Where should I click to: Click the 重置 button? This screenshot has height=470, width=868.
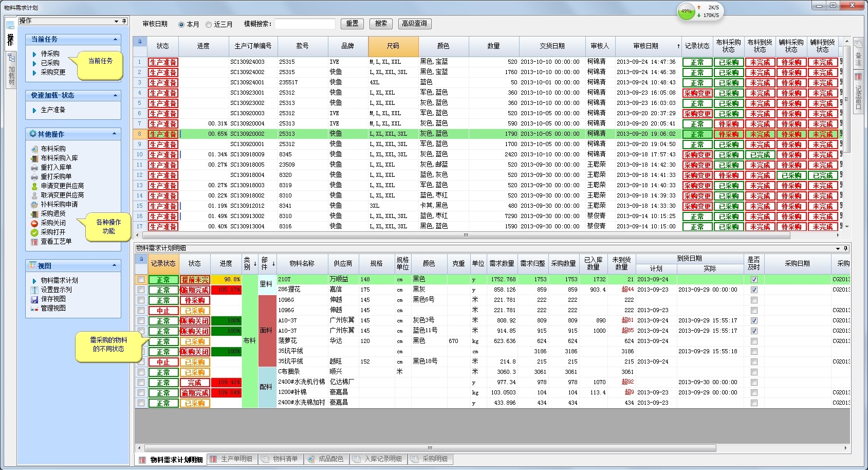352,24
